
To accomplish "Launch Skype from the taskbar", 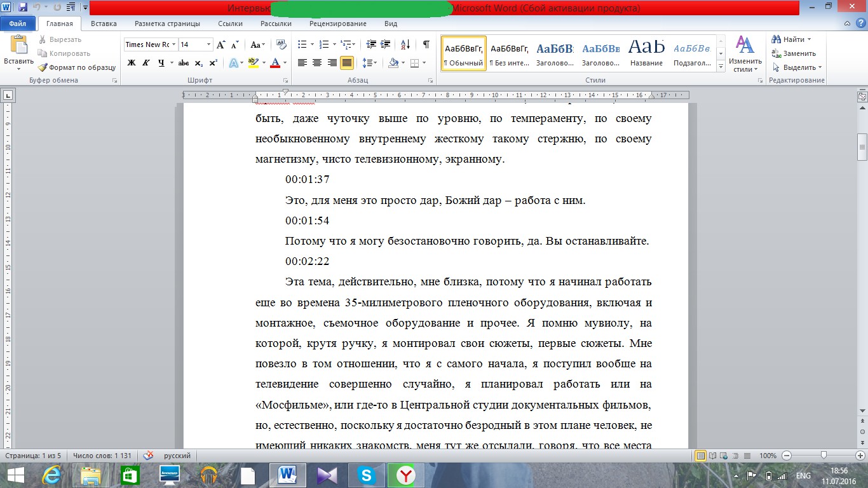I will [x=365, y=475].
